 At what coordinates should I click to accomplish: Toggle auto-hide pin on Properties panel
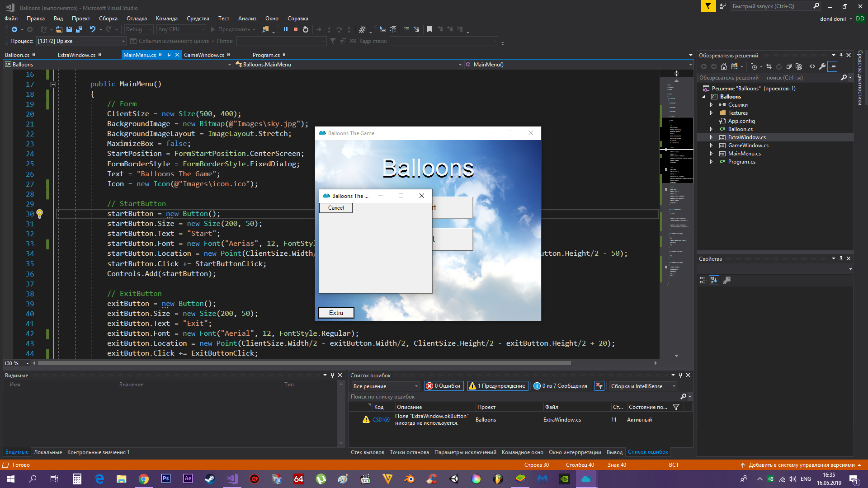click(x=841, y=258)
